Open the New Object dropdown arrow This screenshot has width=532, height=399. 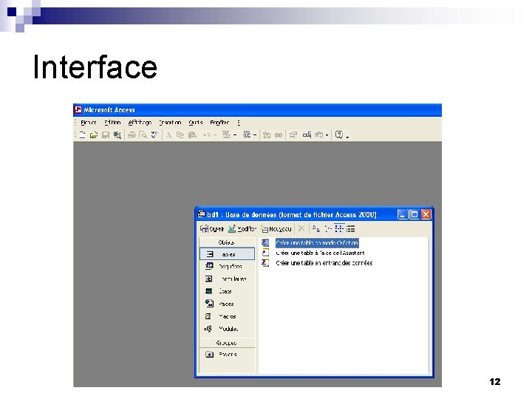327,135
